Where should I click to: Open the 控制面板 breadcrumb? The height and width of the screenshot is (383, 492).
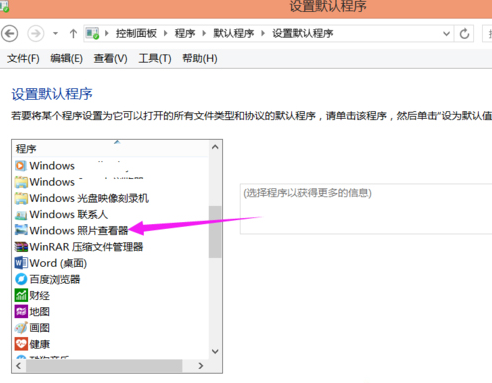point(136,33)
